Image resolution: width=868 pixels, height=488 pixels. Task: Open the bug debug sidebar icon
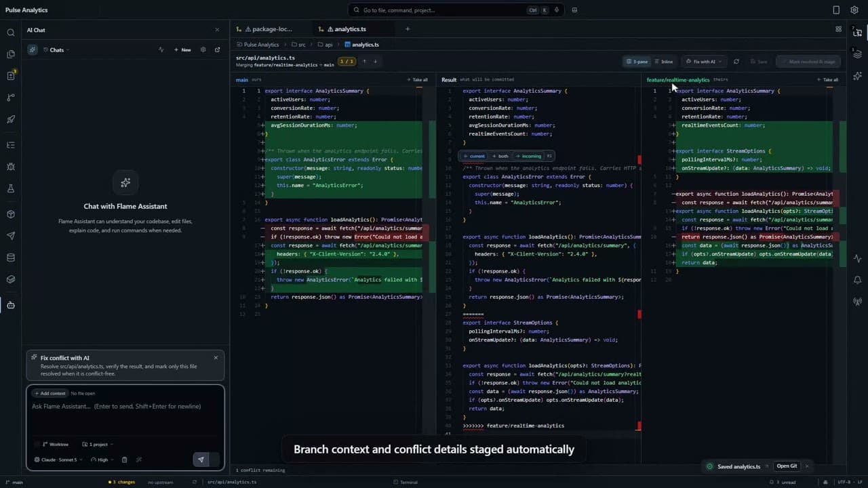click(10, 167)
